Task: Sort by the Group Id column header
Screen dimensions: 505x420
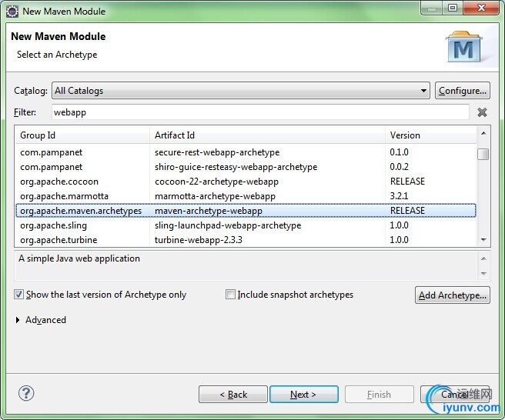Action: click(82, 135)
